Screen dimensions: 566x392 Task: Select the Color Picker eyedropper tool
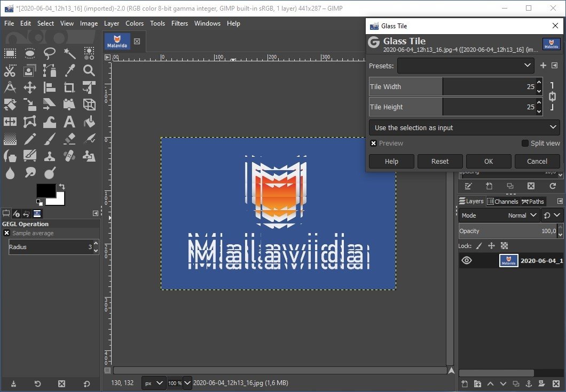point(69,70)
